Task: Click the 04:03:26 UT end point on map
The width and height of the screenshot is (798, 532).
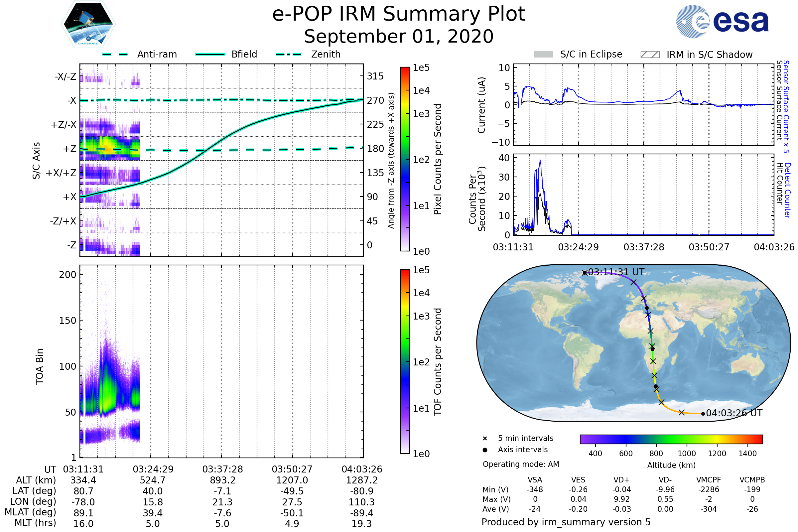Action: coord(703,414)
